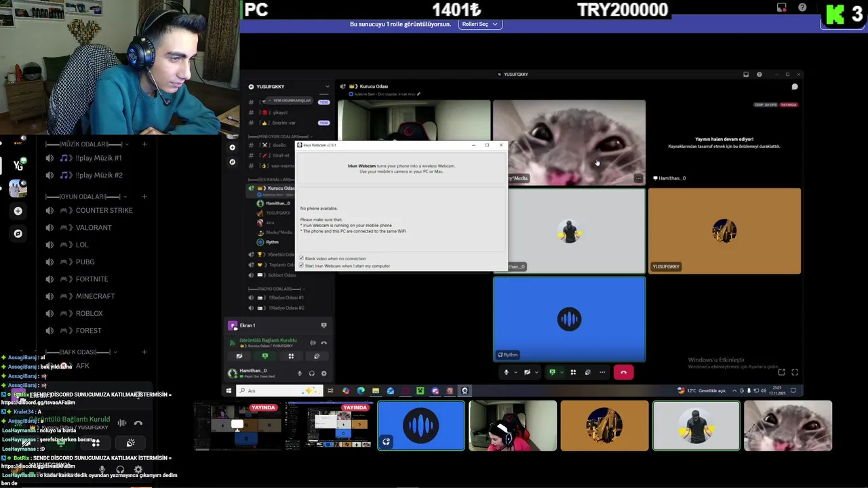Viewport: 868px width, 488px height.
Task: Mute via mic icon beside Hamithan_0
Action: [300, 373]
